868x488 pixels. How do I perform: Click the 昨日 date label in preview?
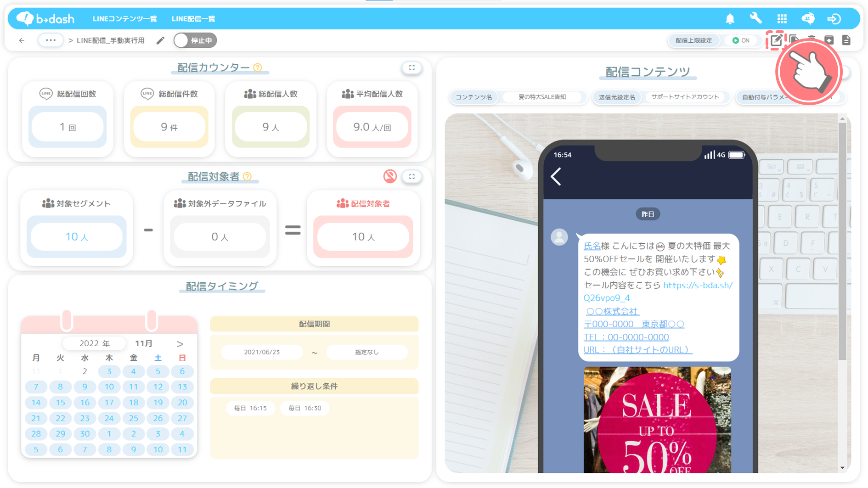(648, 214)
